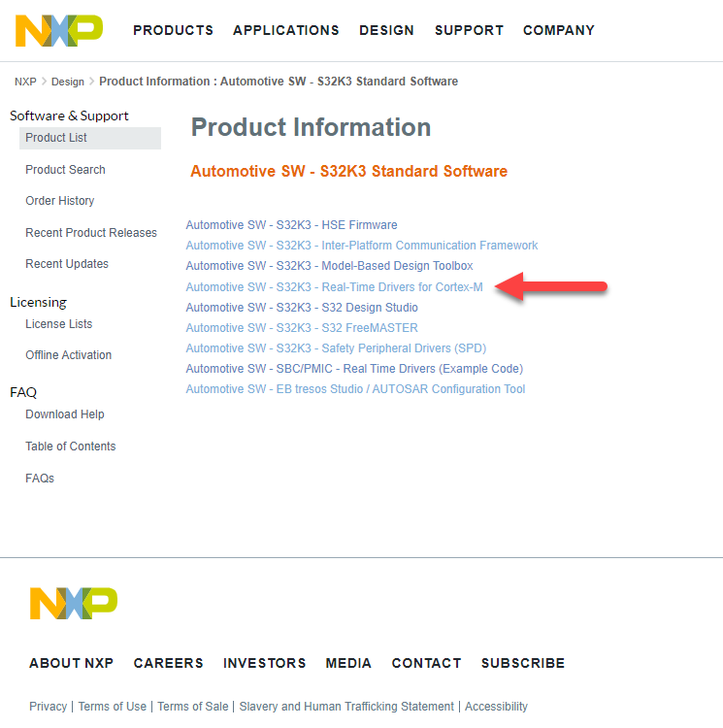Open S32K3 Real-Time Drivers for Cortex-M link
Viewport: 723px width, 728px height.
coord(334,287)
